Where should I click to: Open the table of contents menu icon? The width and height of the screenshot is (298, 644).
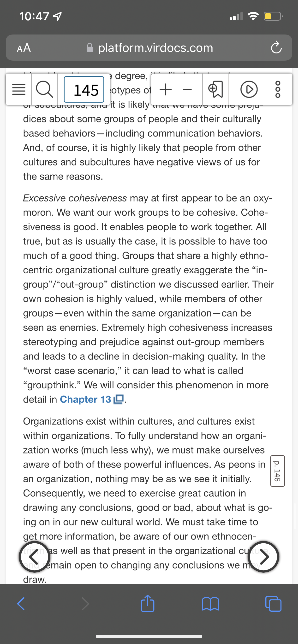coord(19,90)
